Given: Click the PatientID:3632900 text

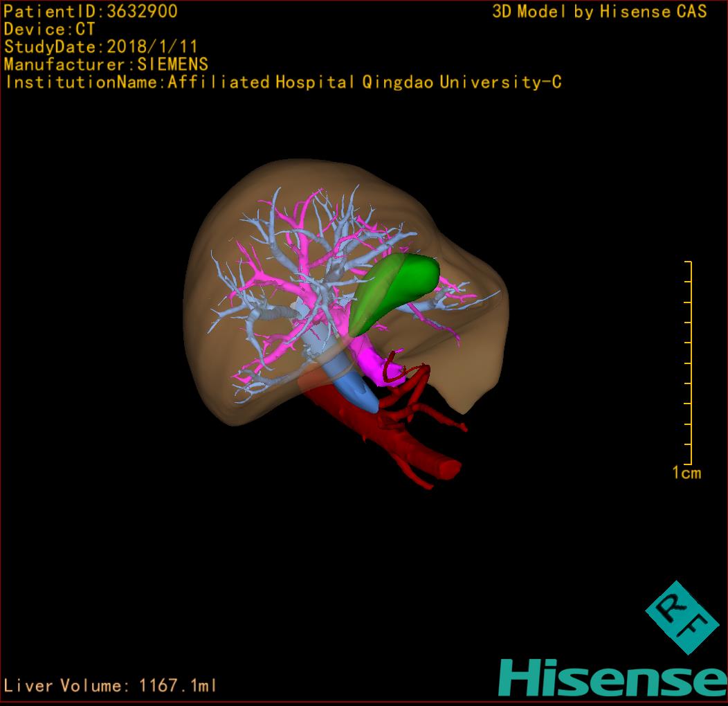Looking at the screenshot, I should pos(91,11).
